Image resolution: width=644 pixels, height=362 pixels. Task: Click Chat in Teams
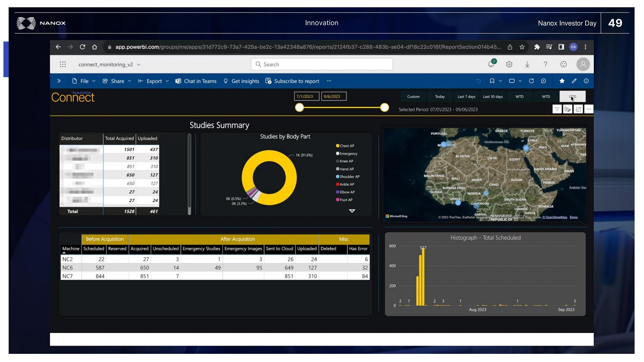pos(196,81)
